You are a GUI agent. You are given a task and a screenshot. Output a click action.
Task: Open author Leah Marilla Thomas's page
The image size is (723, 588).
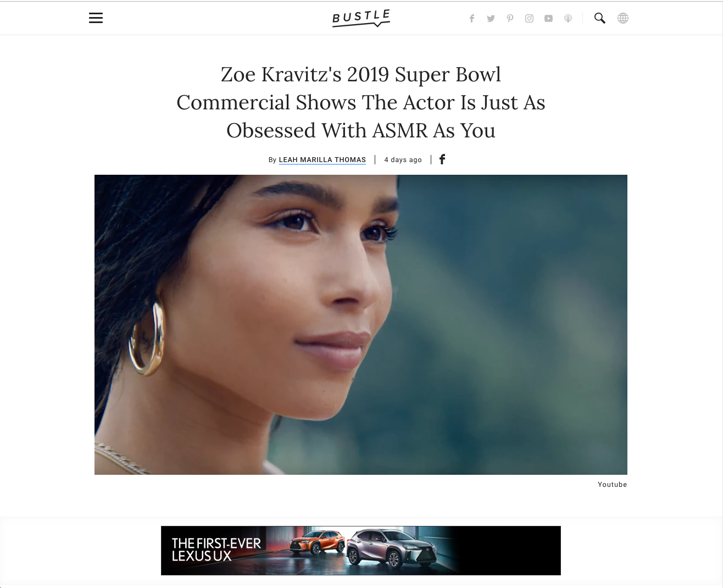(x=322, y=160)
